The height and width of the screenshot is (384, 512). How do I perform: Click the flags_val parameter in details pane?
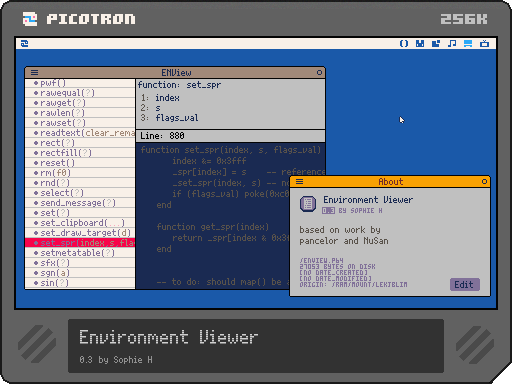(x=177, y=118)
